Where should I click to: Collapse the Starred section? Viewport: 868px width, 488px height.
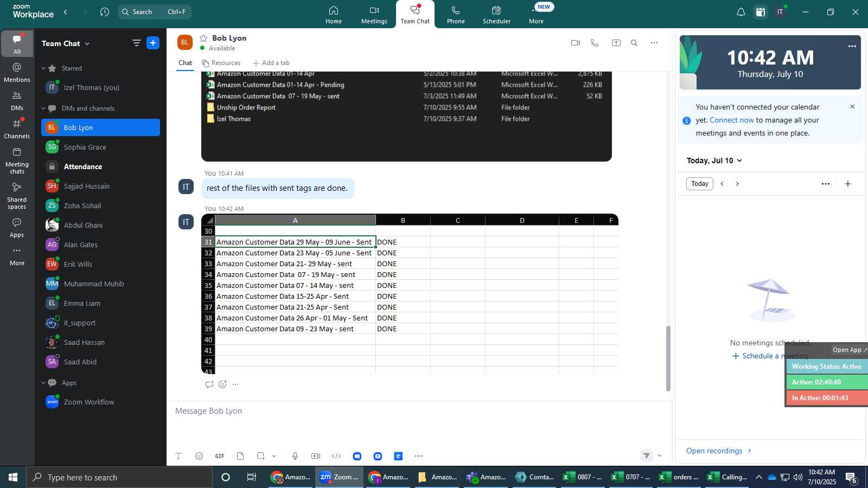click(43, 68)
